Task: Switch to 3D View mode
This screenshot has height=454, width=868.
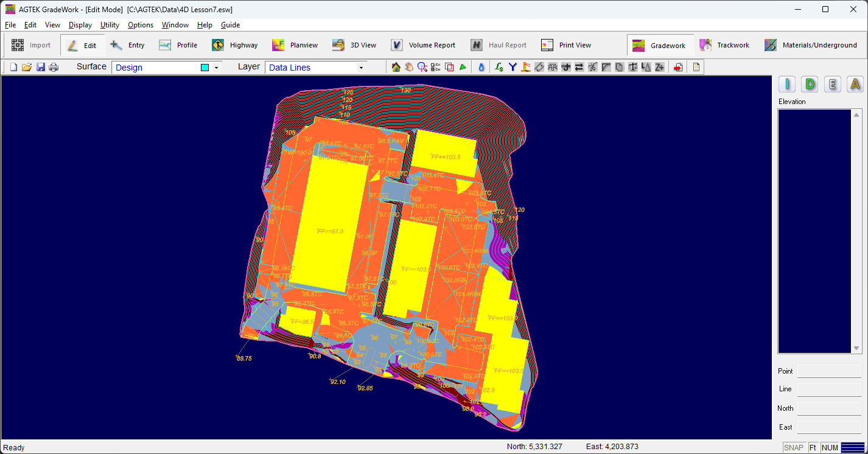Action: coord(354,45)
